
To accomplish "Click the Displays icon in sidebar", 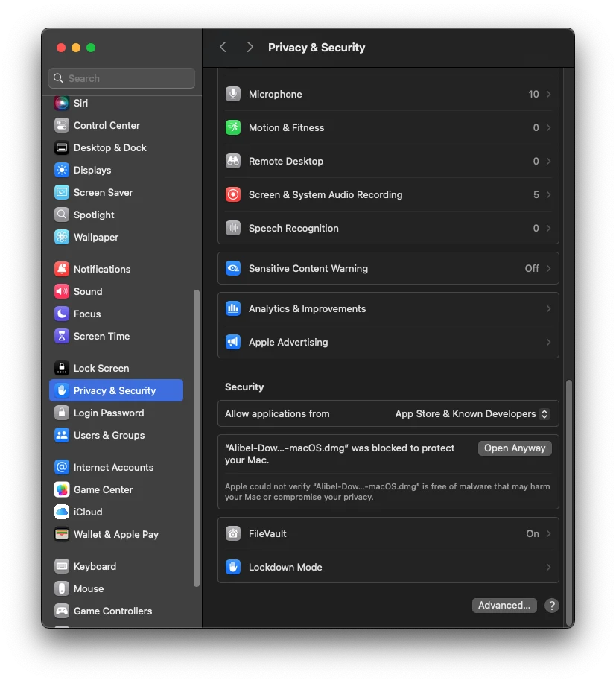I will [61, 171].
